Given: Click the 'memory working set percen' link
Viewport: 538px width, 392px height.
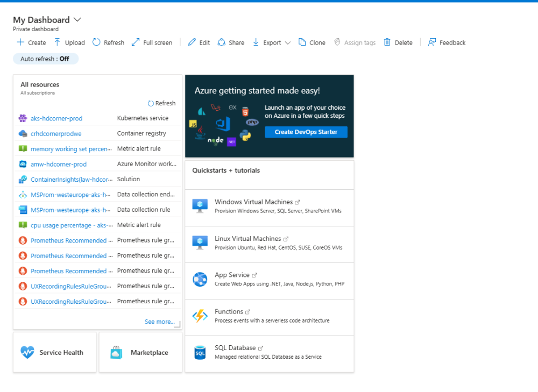Looking at the screenshot, I should tap(71, 149).
